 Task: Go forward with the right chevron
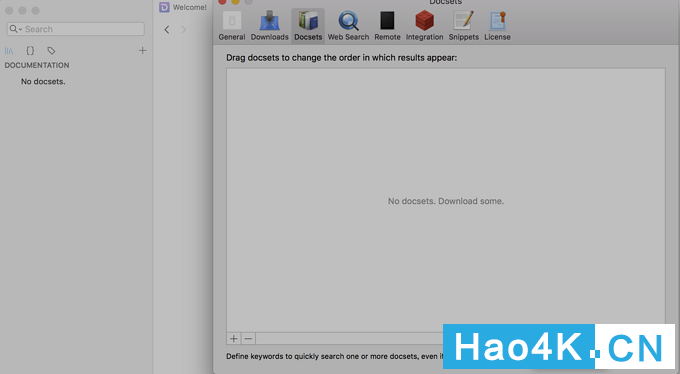(x=183, y=30)
